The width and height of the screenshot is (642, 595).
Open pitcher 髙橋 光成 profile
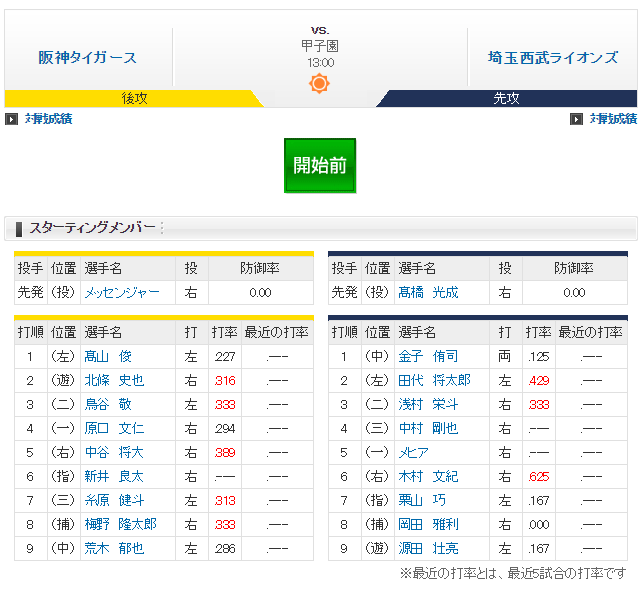[428, 292]
